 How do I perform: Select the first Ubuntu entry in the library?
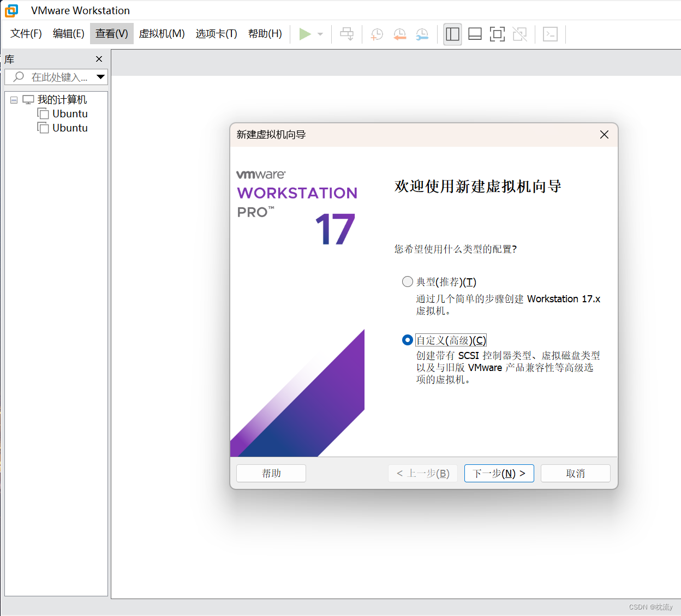pyautogui.click(x=70, y=113)
